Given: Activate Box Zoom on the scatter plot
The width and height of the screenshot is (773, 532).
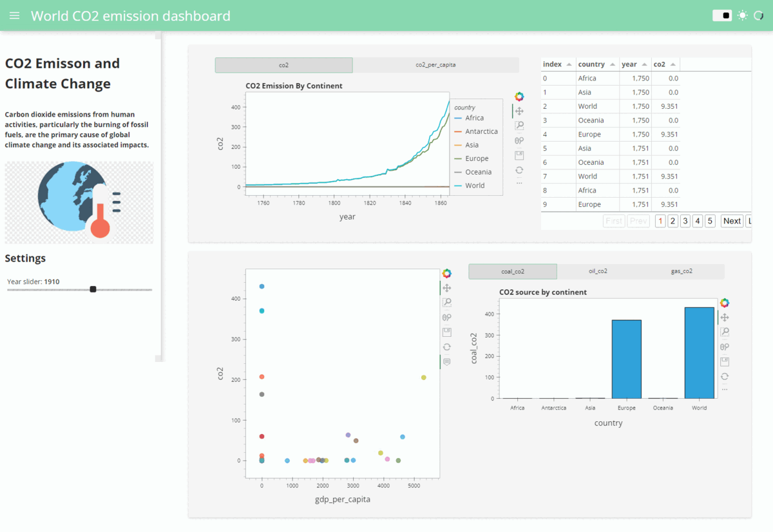Looking at the screenshot, I should click(447, 302).
